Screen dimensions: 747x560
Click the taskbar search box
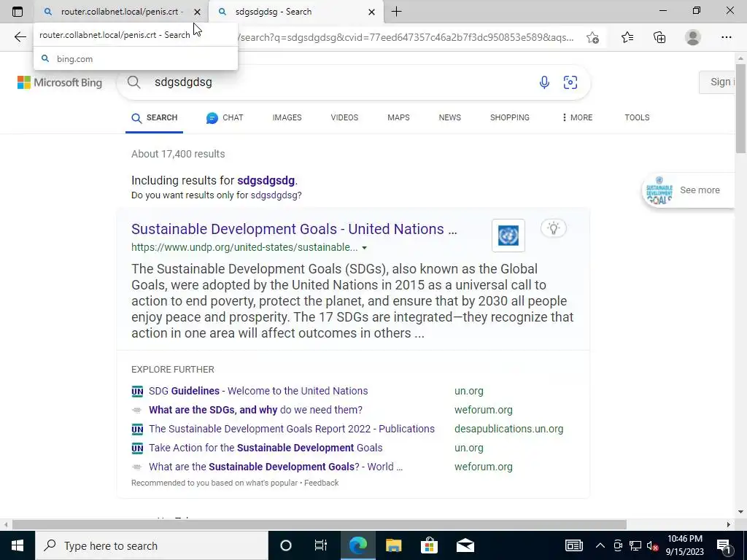(152, 545)
